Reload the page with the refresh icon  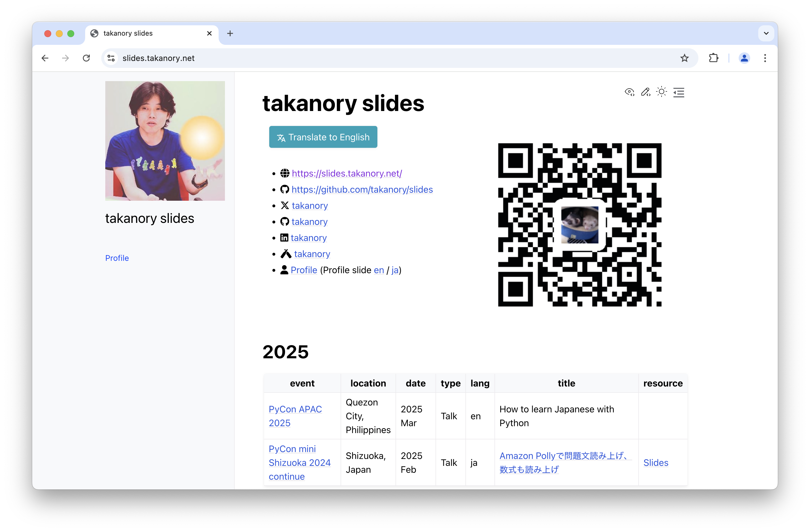click(x=86, y=58)
